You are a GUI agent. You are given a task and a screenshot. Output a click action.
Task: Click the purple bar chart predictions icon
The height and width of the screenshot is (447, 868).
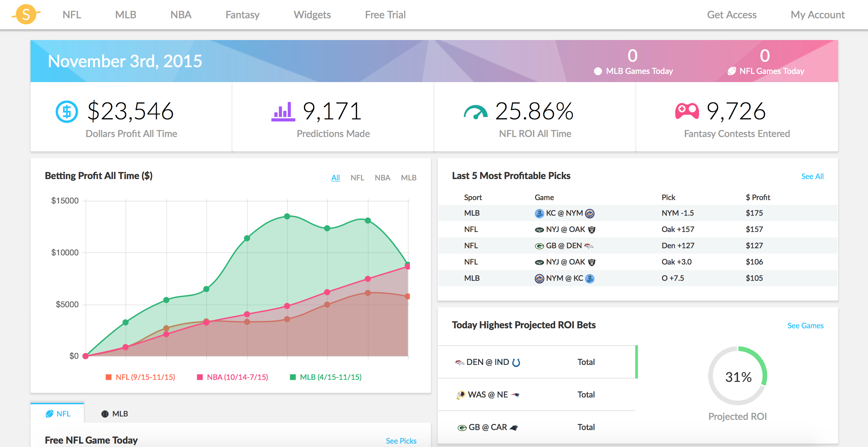283,112
